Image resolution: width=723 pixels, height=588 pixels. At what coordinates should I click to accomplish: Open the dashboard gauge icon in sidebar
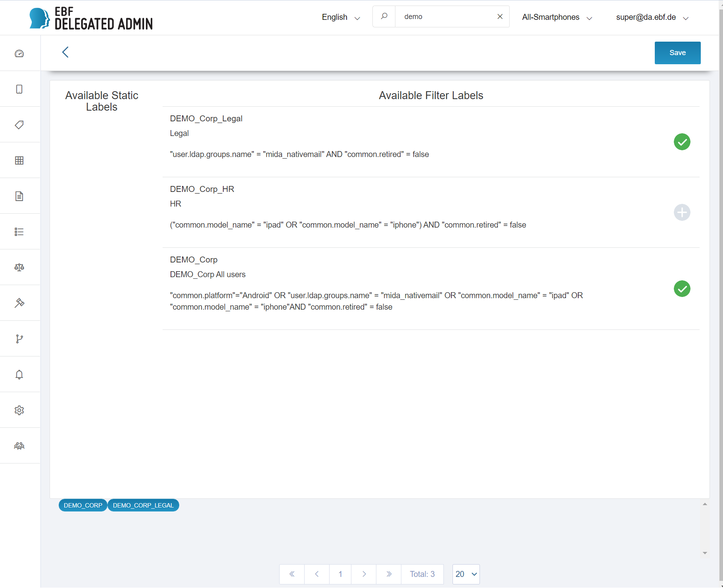[x=19, y=54]
